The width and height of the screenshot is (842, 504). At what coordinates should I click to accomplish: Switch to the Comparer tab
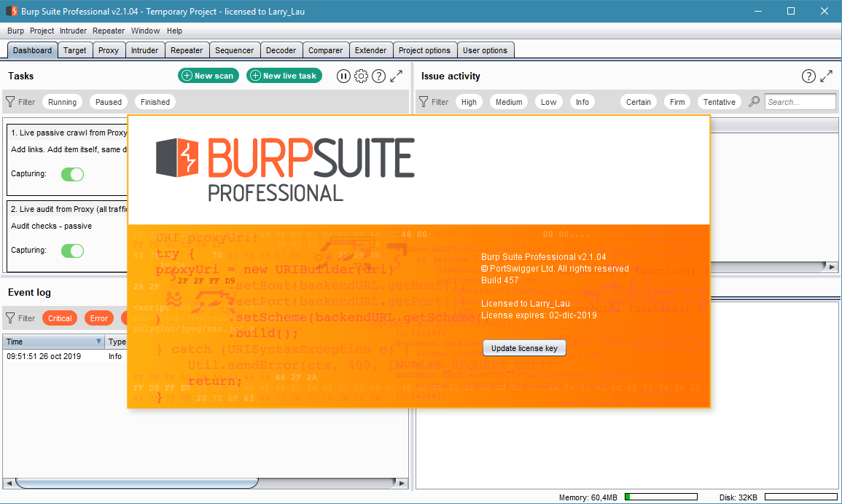point(325,50)
